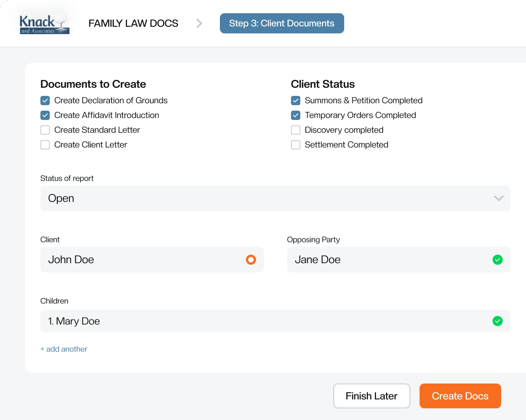This screenshot has height=420, width=526.
Task: Click the add another link
Action: 64,349
